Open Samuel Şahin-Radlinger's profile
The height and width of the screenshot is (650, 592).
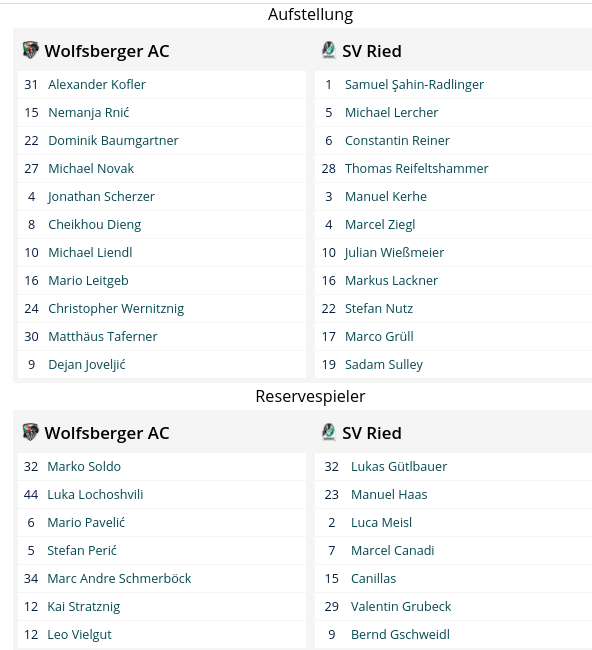click(414, 85)
